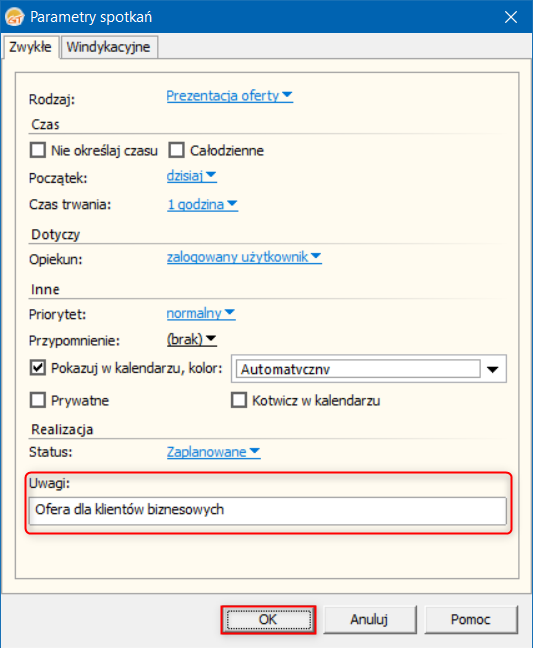Expand the Priorytet normalny dropdown

[x=201, y=314]
